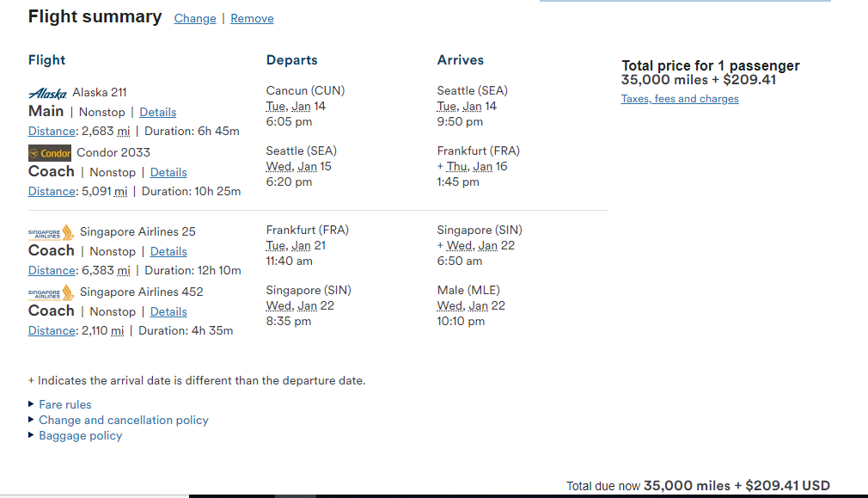View Details for Singapore Airlines 452
The width and height of the screenshot is (868, 498).
(168, 311)
